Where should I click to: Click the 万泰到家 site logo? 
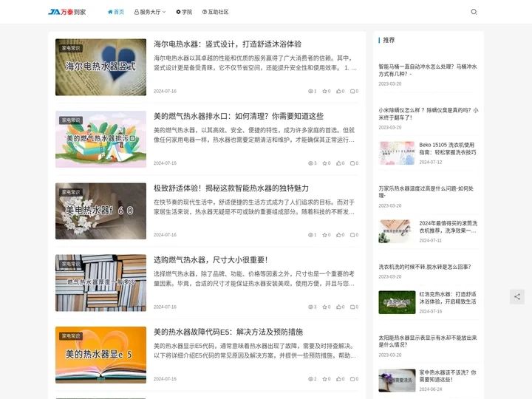coord(66,12)
